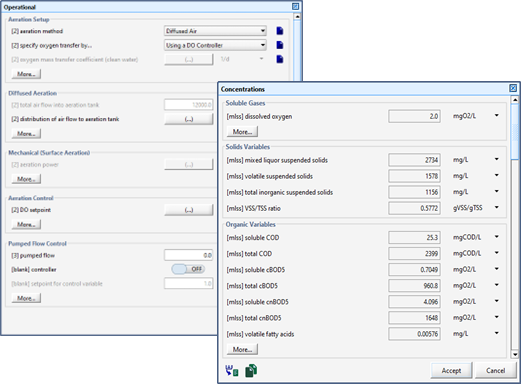Open DO setpoint array button
The width and height of the screenshot is (521, 384).
tap(189, 210)
